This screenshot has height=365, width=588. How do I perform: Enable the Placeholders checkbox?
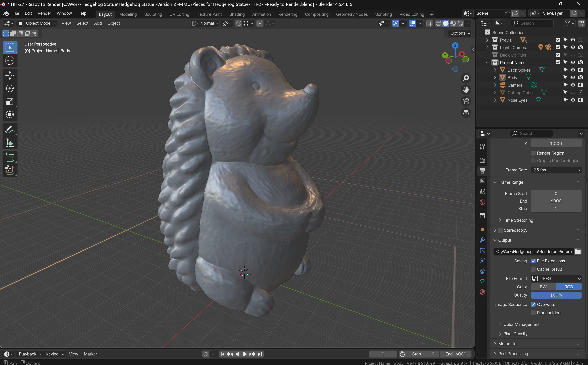pos(533,313)
